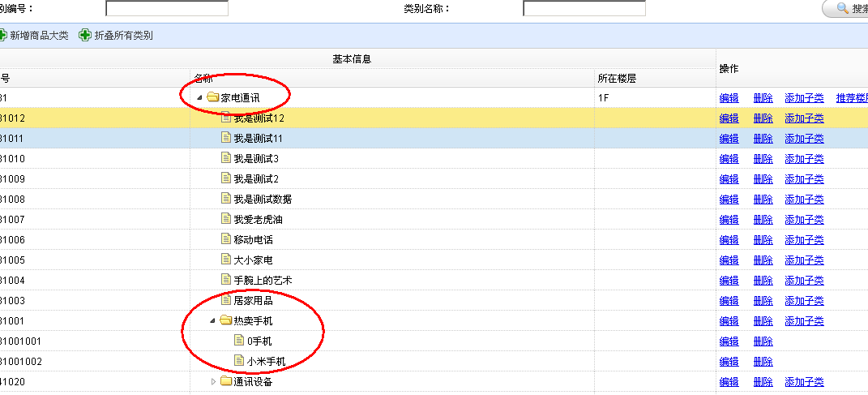Screen dimensions: 868x395
Task: Collapse the 家电通讯 category tree
Action: 199,98
